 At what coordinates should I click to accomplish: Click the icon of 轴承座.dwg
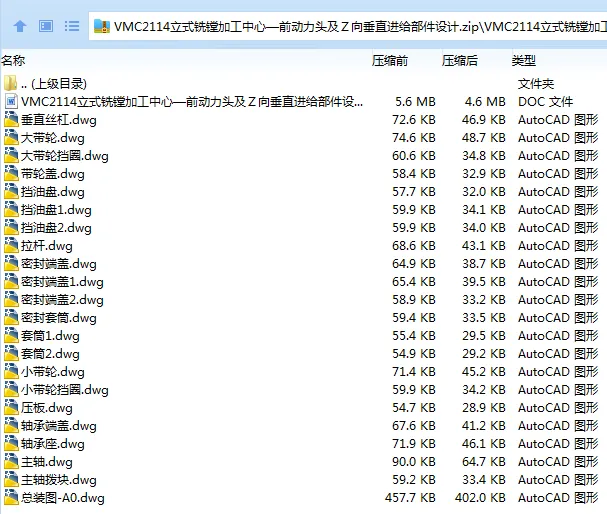[11, 444]
